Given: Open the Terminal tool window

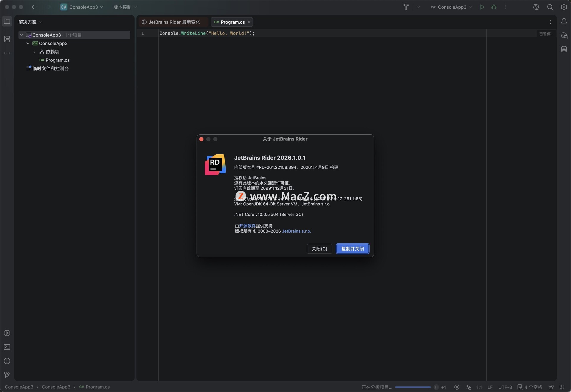Looking at the screenshot, I should (x=7, y=347).
